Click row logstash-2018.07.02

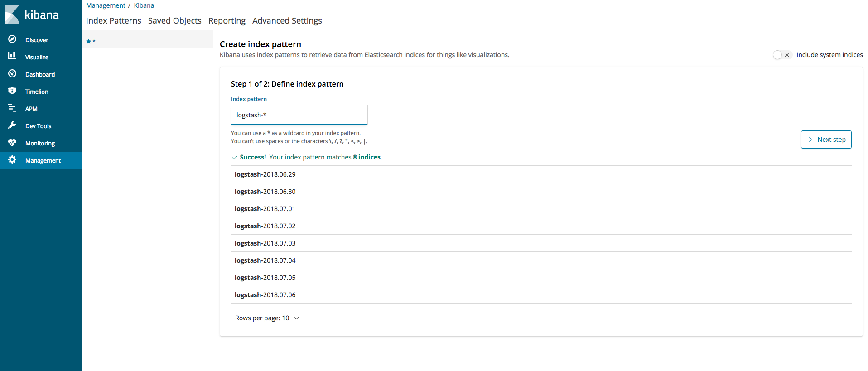tap(541, 226)
